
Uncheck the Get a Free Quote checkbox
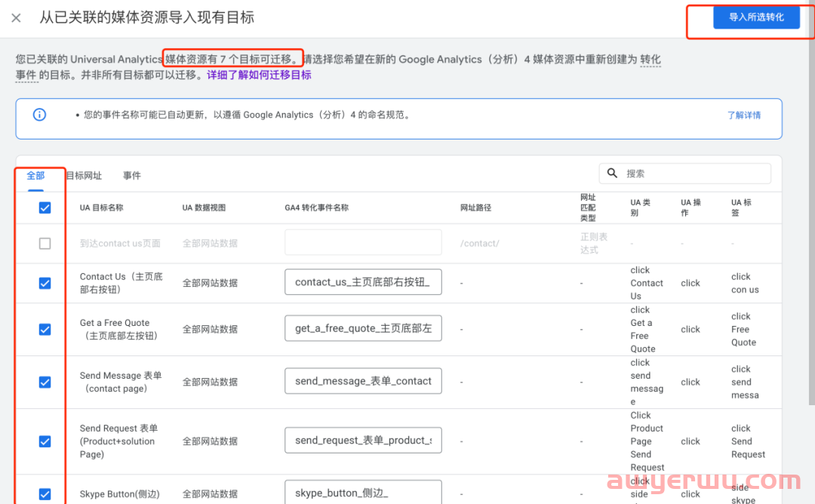(x=45, y=329)
